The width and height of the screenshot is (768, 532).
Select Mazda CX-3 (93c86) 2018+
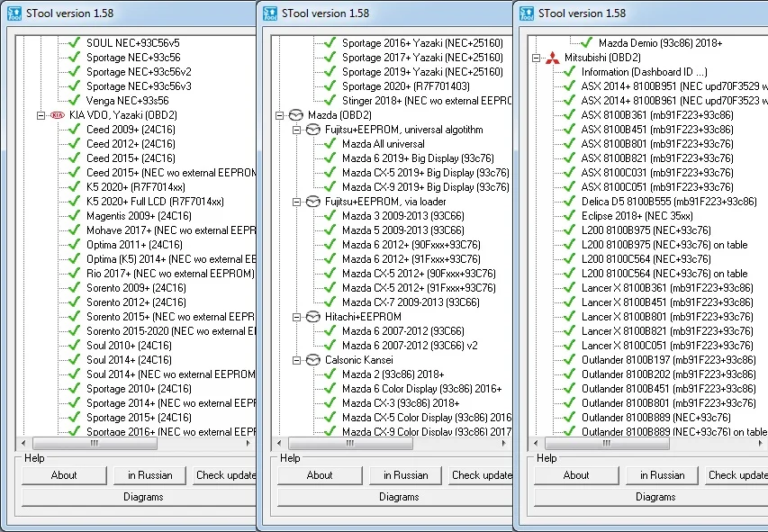click(401, 403)
